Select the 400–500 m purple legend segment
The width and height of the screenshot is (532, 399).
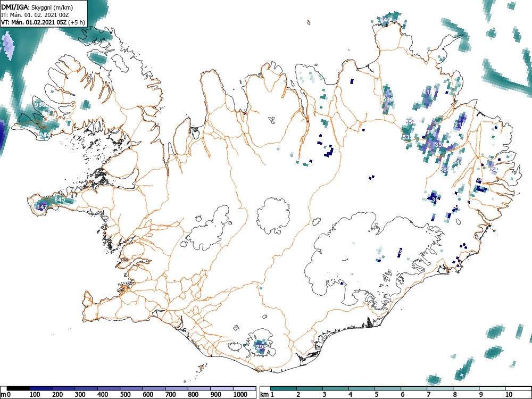click(109, 388)
